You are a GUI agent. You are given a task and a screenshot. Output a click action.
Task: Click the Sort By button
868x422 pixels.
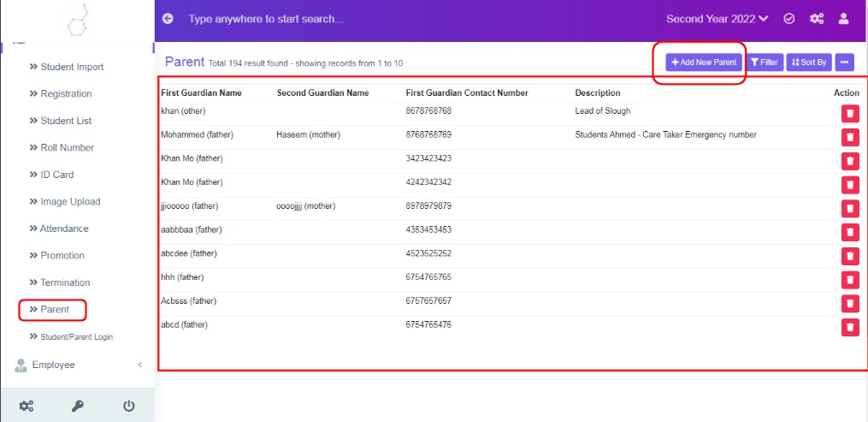809,62
